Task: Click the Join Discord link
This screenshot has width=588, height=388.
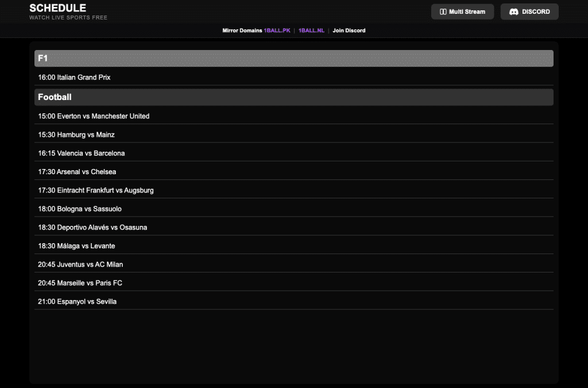Action: pyautogui.click(x=349, y=30)
